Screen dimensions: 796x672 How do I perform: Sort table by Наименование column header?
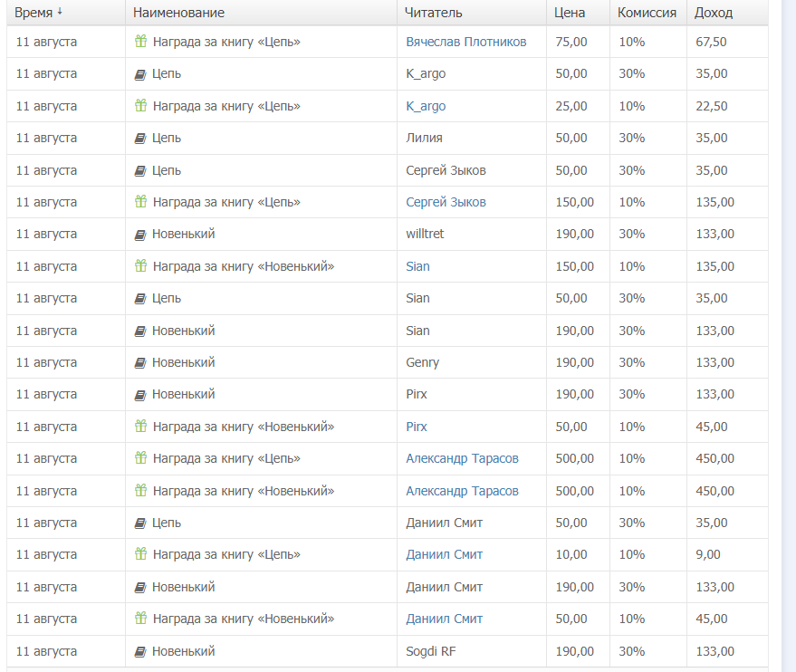point(178,13)
